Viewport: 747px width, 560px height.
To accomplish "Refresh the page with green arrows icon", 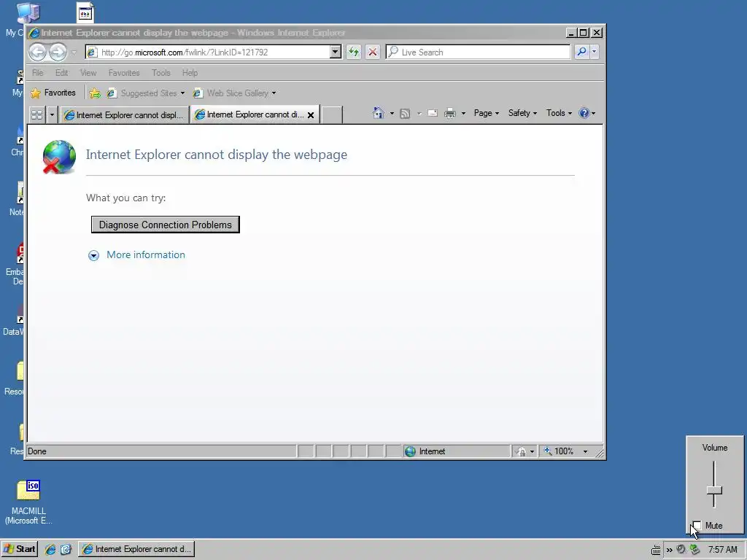I will pyautogui.click(x=354, y=52).
